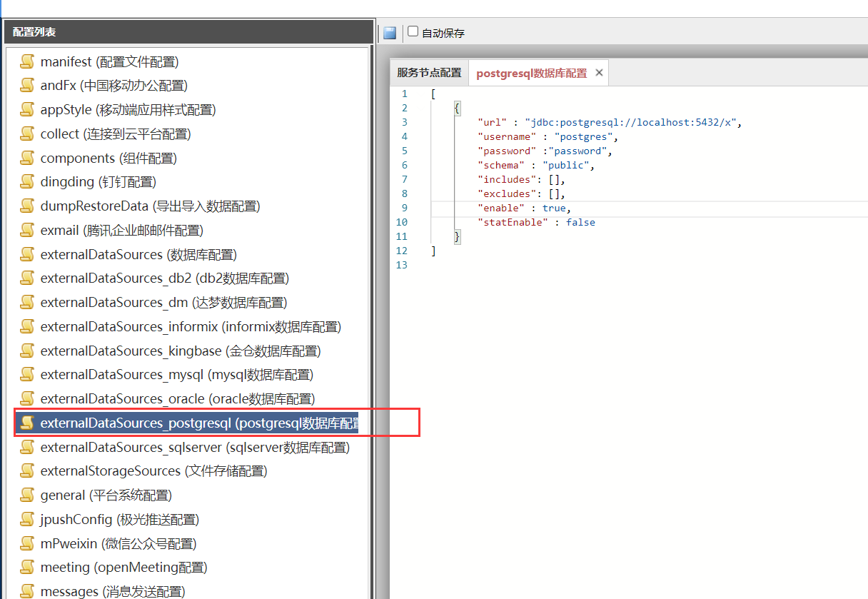Click the icon beside externalDataSources_kingbase

[27, 351]
